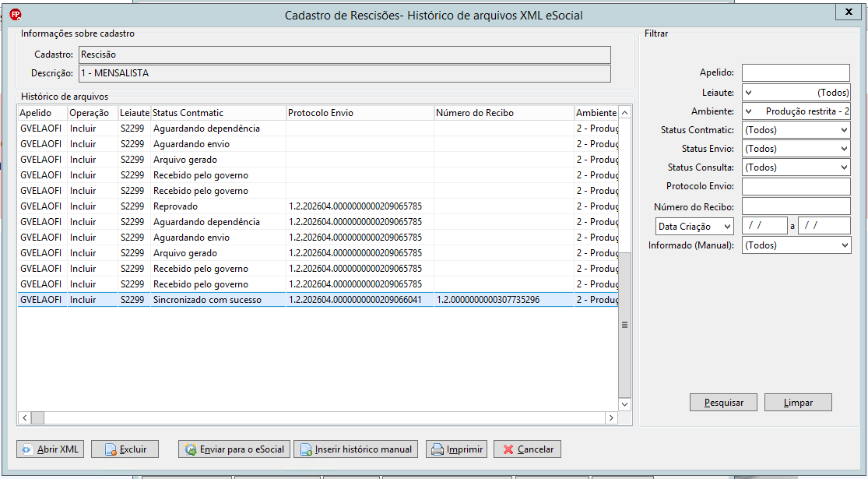This screenshot has width=868, height=479.
Task: Click the horizontal scrollbar right arrow
Action: [611, 417]
